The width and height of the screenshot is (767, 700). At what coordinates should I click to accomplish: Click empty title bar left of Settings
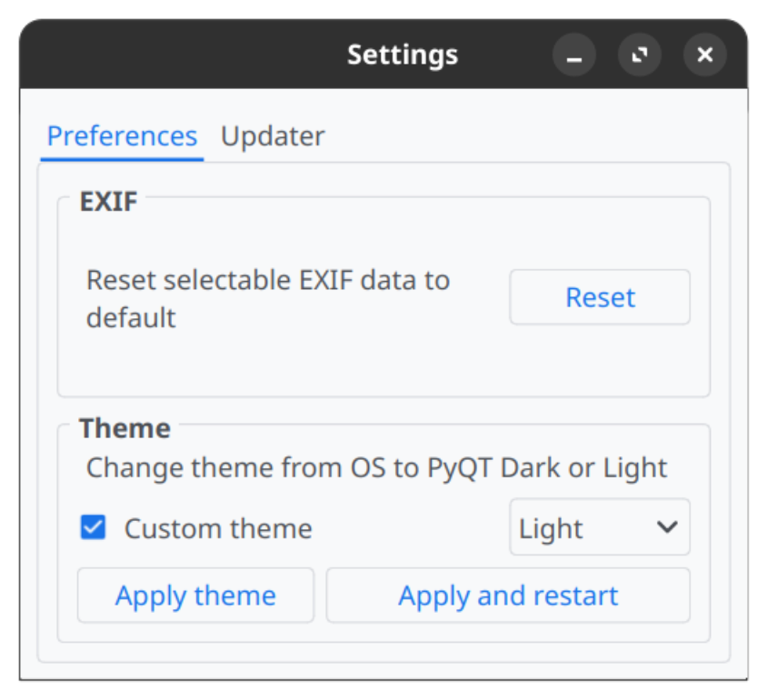tap(182, 55)
